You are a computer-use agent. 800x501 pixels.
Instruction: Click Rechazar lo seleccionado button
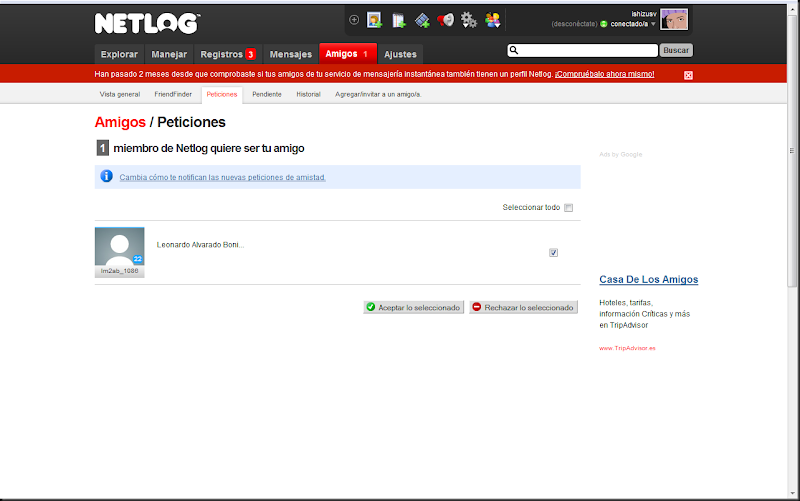coord(523,307)
